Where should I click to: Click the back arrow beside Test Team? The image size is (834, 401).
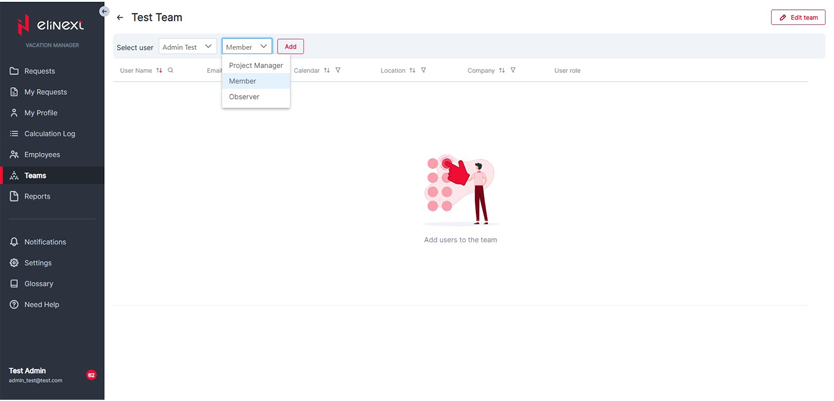[x=120, y=18]
